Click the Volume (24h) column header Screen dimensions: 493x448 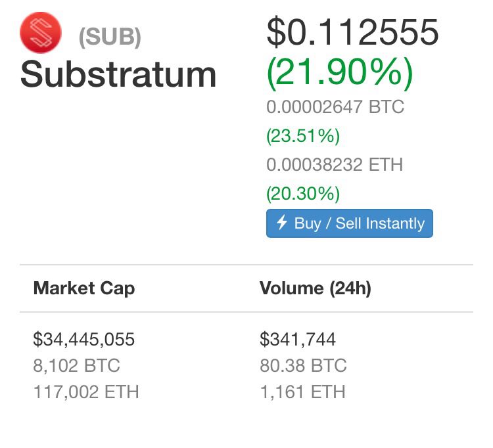316,288
